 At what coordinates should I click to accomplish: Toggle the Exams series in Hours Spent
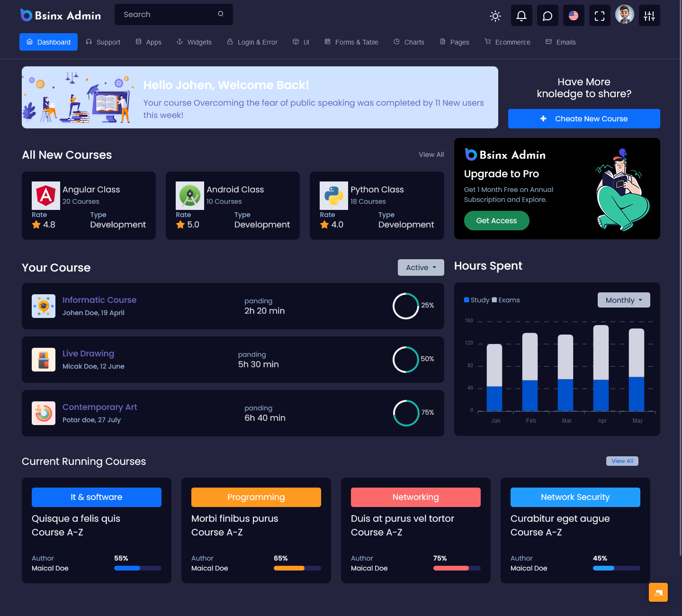click(505, 300)
